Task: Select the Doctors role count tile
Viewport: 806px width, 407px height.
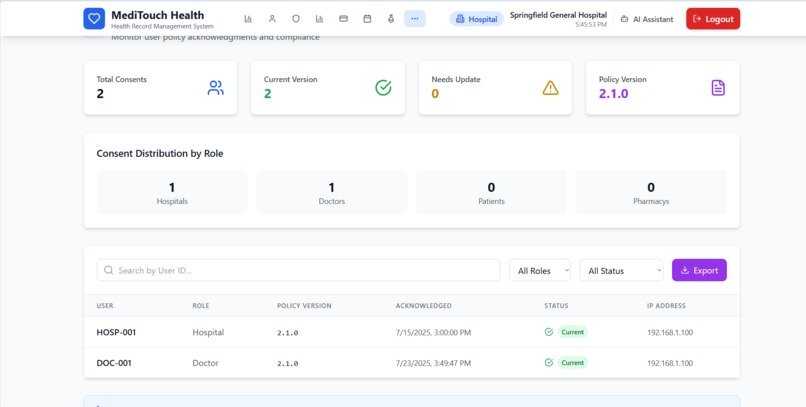Action: pos(332,192)
